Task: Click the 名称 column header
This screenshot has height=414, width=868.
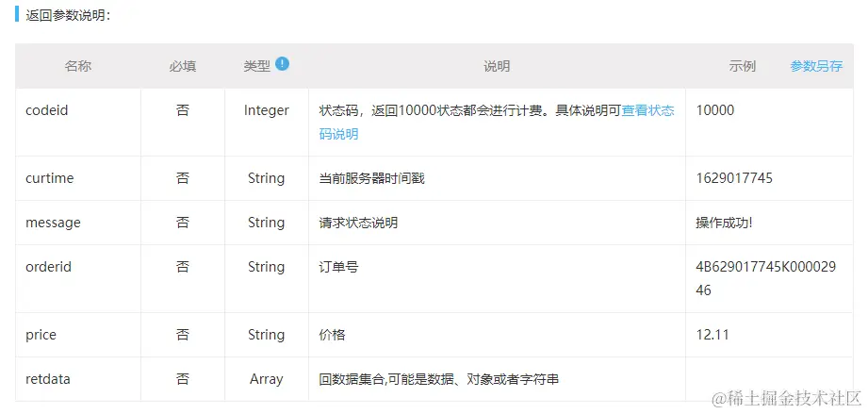Action: coord(78,67)
